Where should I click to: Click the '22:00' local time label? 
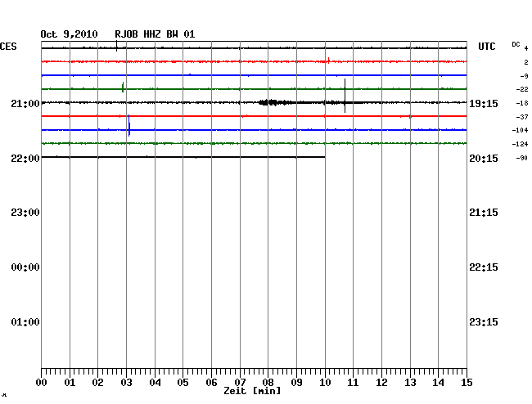point(25,159)
